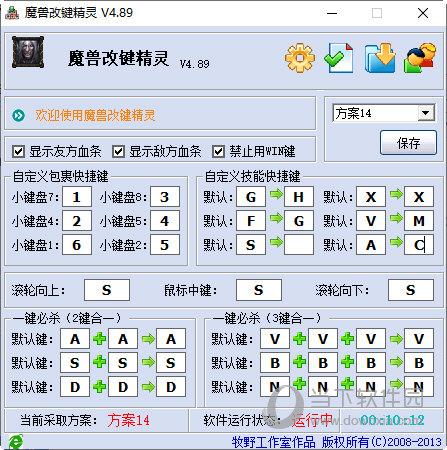Click the green e icon in status bar
The height and width of the screenshot is (450, 447).
15,442
